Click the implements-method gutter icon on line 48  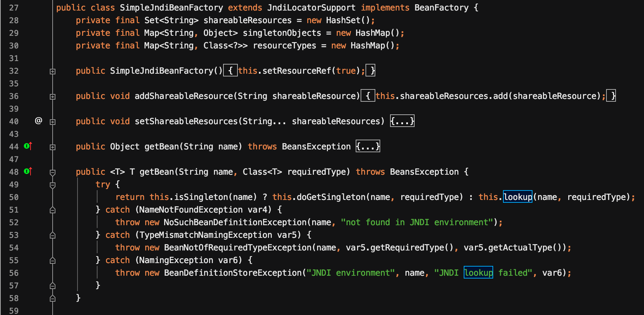[x=28, y=171]
